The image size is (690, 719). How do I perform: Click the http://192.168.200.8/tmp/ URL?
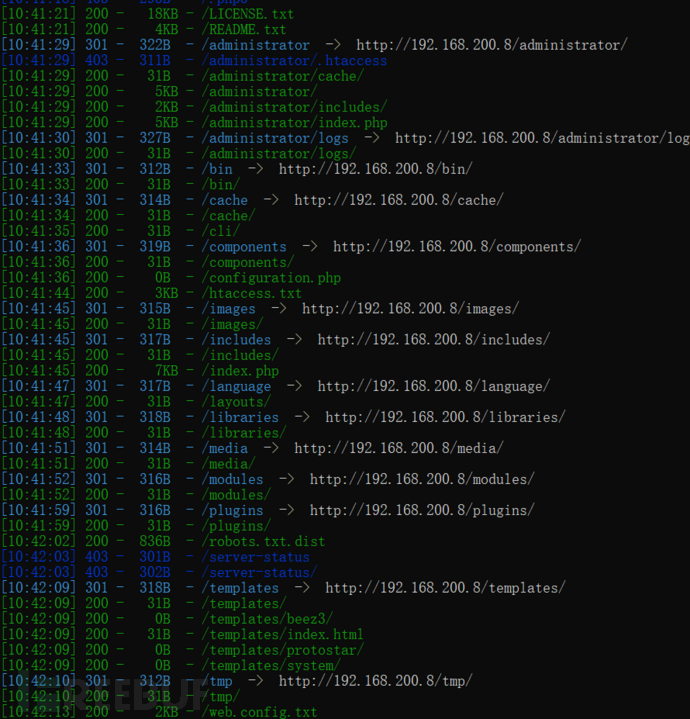click(x=375, y=681)
